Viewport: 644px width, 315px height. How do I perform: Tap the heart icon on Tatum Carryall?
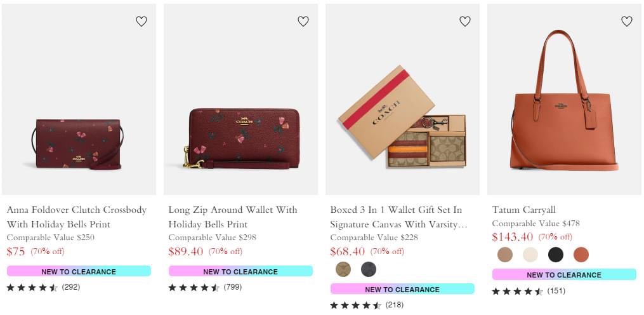[627, 22]
